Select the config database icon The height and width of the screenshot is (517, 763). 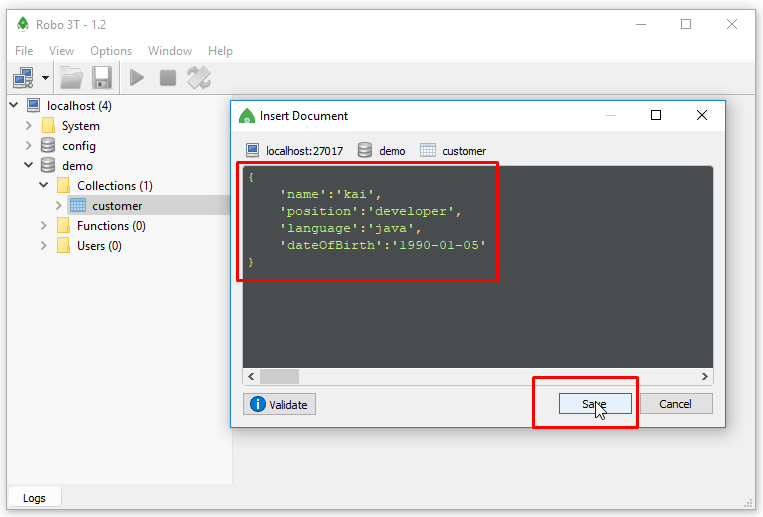click(48, 145)
